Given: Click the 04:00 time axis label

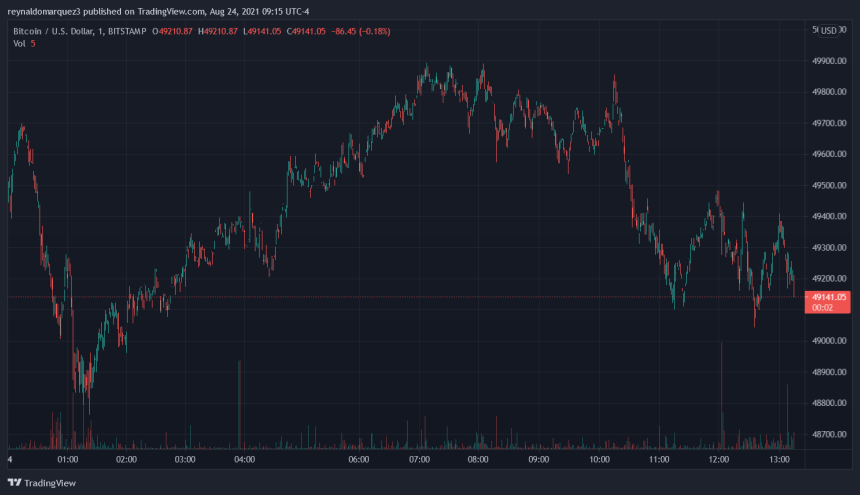Looking at the screenshot, I should pyautogui.click(x=245, y=459).
